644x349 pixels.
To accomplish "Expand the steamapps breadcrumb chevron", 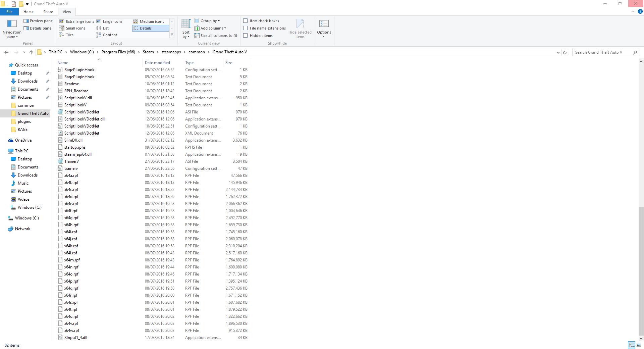I will coord(184,52).
